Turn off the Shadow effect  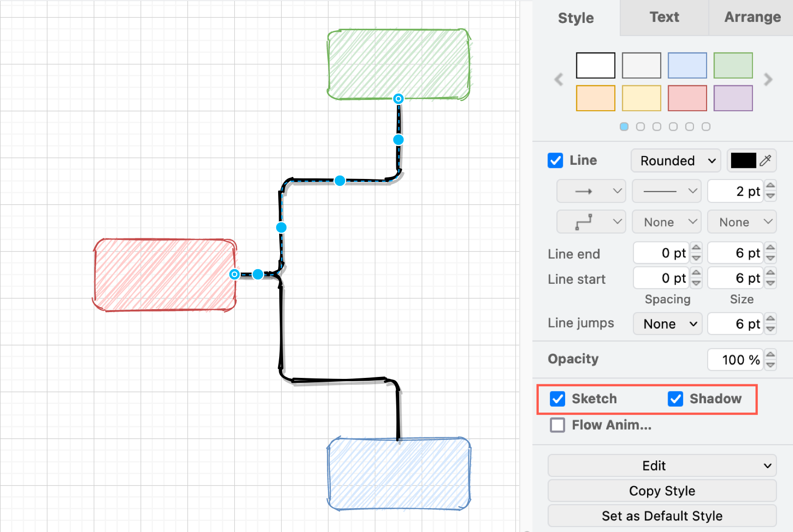click(x=675, y=399)
